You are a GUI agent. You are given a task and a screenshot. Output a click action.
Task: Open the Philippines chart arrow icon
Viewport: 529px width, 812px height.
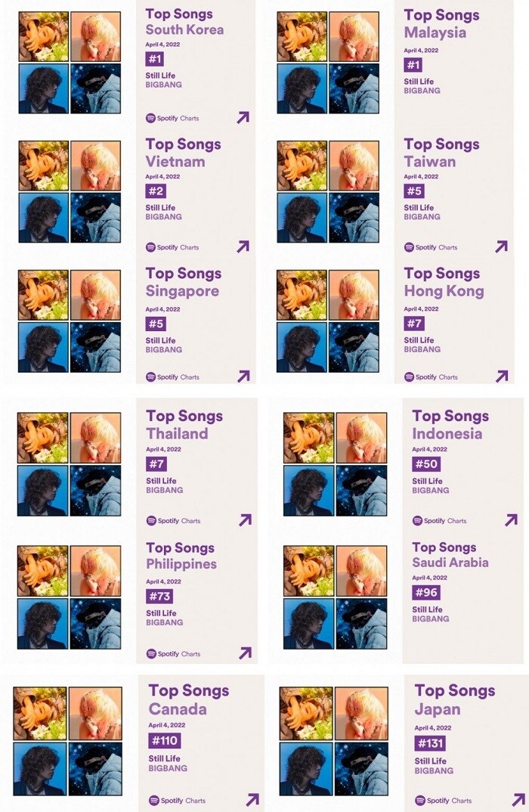pos(244,653)
